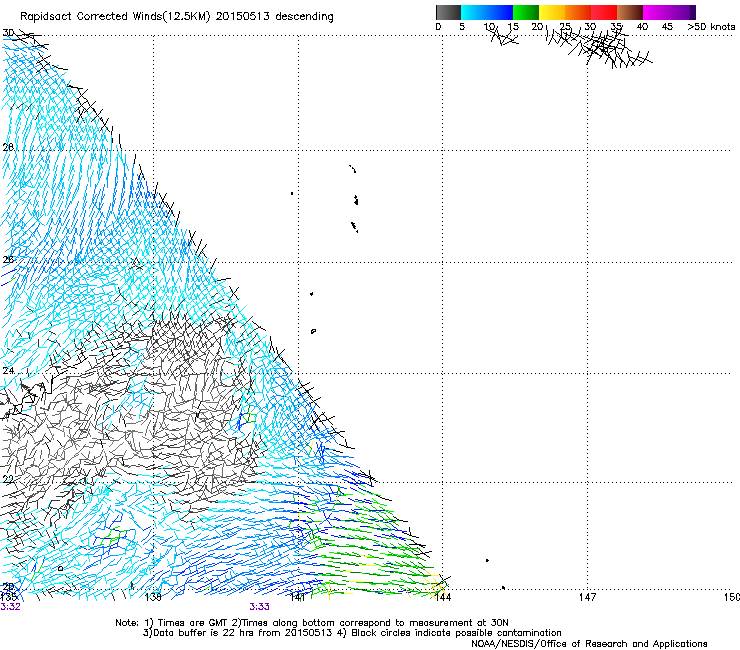The height and width of the screenshot is (650, 740).
Task: Select the dark purple 45-50 knots segment
Action: click(x=682, y=12)
